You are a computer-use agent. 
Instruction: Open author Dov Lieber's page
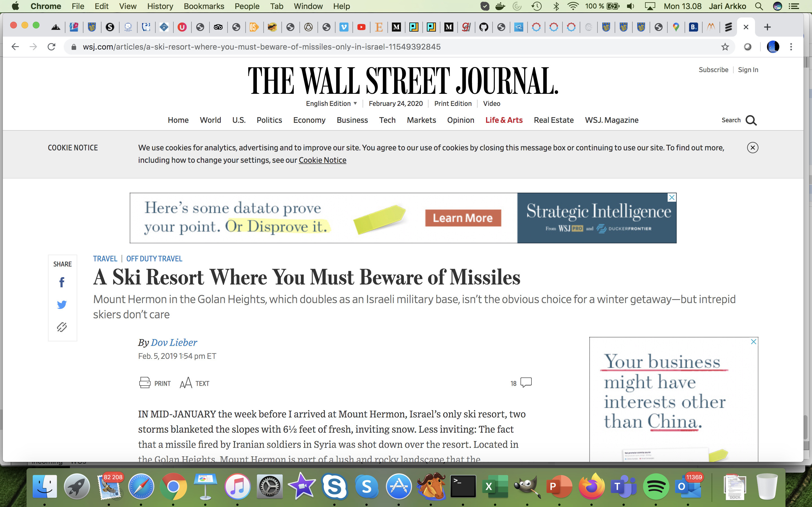pos(174,342)
